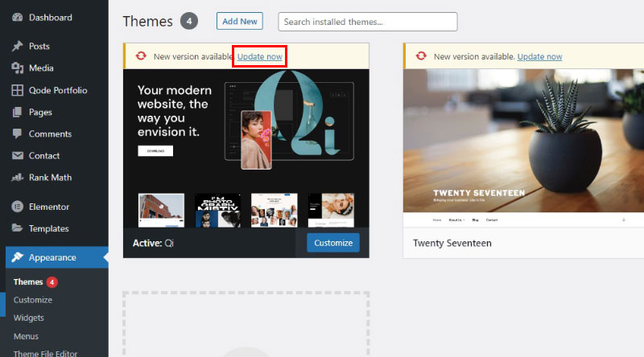The height and width of the screenshot is (357, 644).
Task: Click the Contact envelope icon
Action: [17, 155]
